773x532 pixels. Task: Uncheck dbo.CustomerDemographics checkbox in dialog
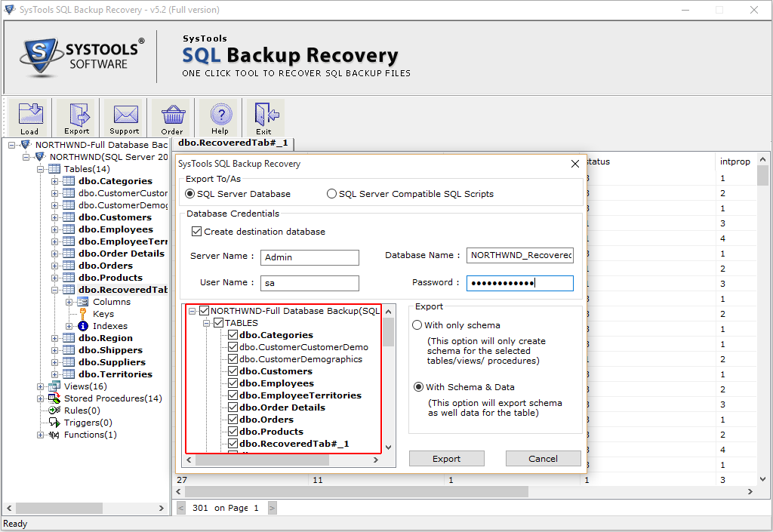pos(233,359)
